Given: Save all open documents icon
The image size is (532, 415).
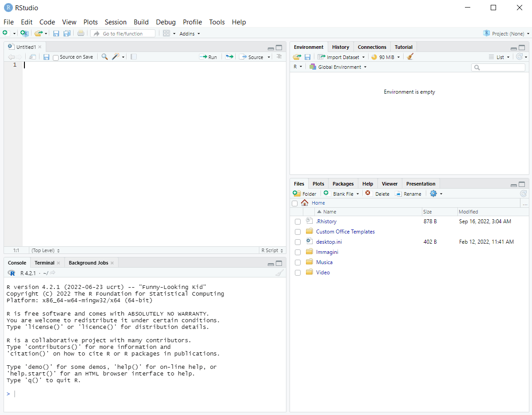Looking at the screenshot, I should tap(67, 33).
